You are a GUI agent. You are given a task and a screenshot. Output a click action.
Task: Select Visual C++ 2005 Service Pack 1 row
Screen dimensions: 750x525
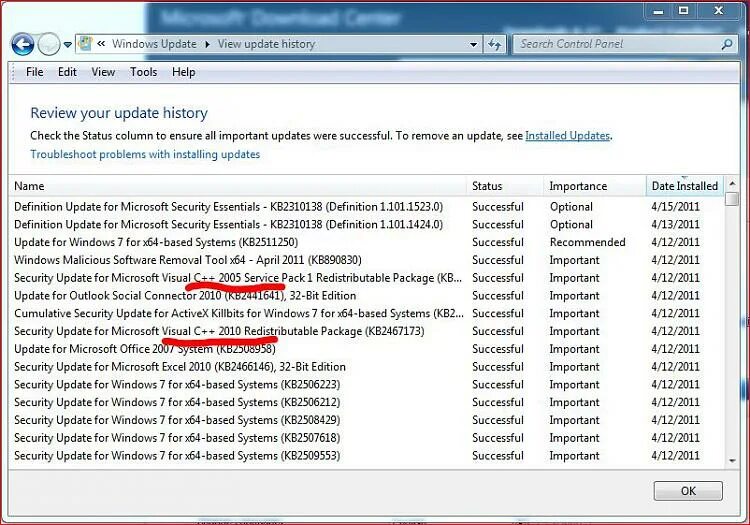(366, 278)
